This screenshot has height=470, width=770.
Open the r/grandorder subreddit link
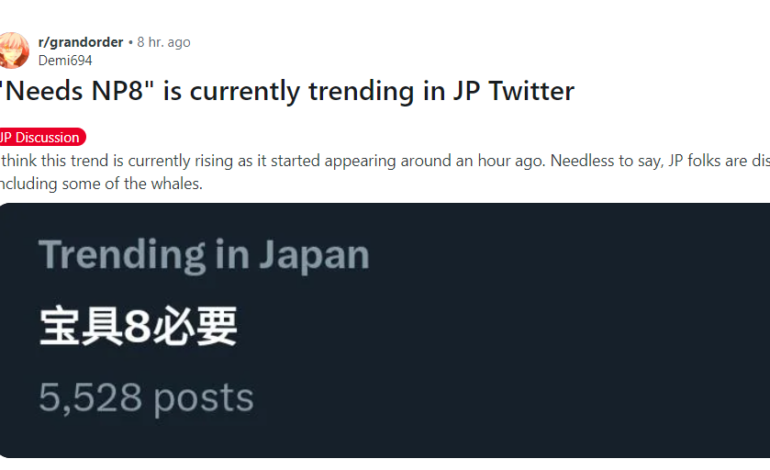pyautogui.click(x=80, y=42)
